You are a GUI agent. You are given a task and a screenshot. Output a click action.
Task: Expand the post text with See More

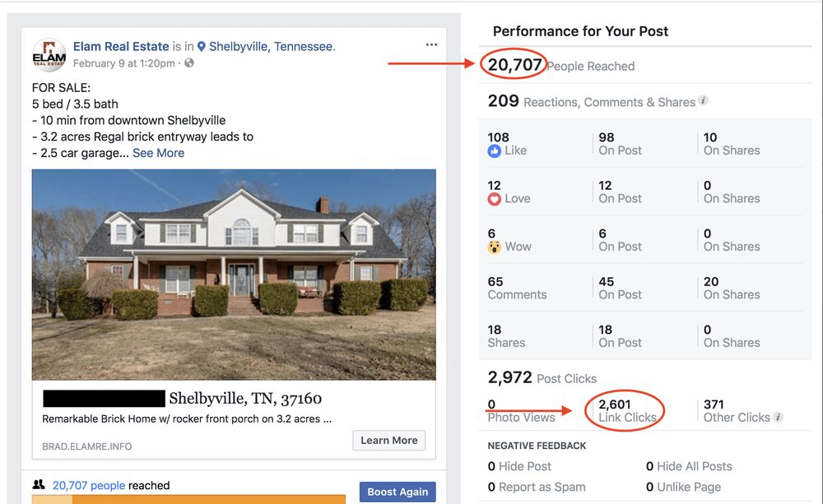(159, 153)
